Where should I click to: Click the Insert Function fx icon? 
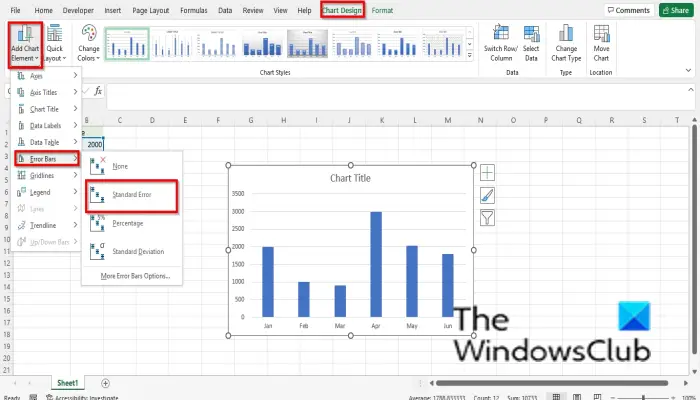tap(98, 91)
